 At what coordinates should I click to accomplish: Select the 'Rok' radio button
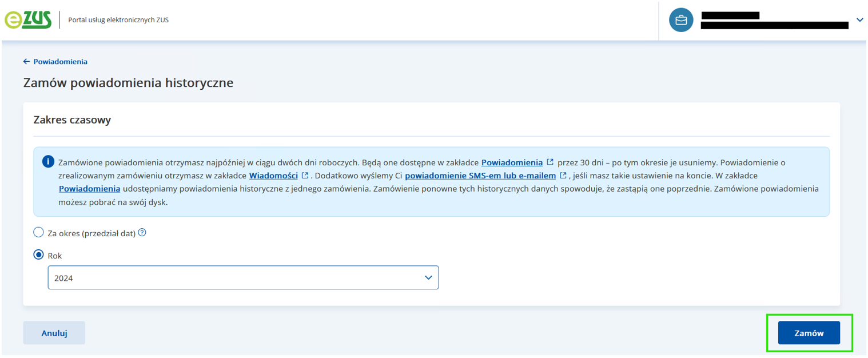pos(39,255)
